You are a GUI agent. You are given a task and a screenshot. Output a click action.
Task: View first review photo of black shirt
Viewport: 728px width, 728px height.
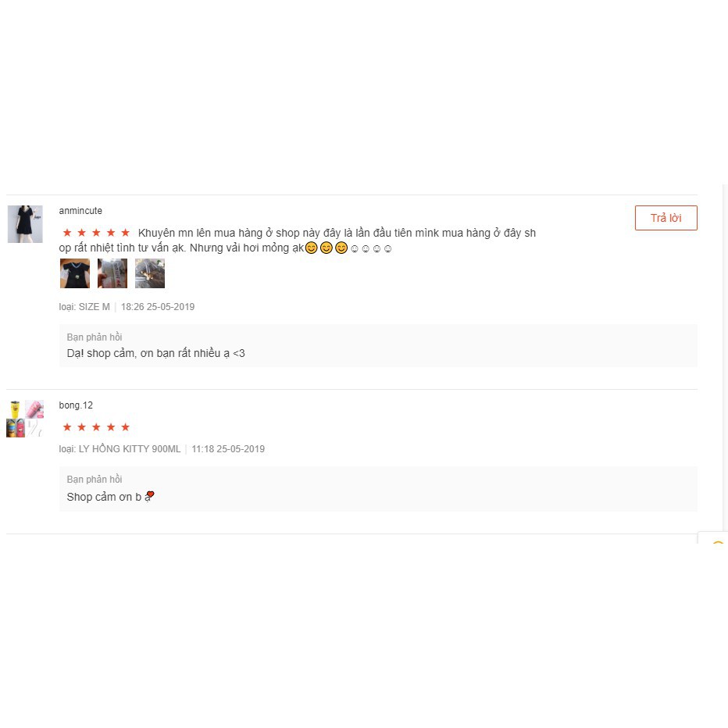[75, 273]
